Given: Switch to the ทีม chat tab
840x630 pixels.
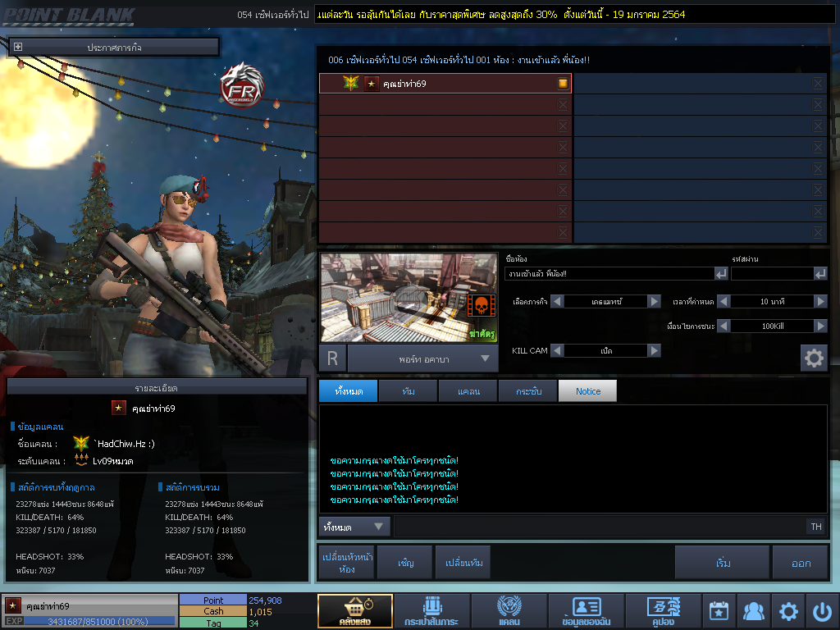Looking at the screenshot, I should coord(409,391).
